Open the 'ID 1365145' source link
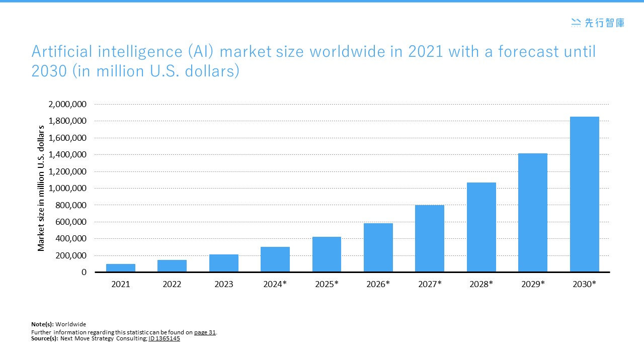Image resolution: width=644 pixels, height=362 pixels. [x=164, y=338]
